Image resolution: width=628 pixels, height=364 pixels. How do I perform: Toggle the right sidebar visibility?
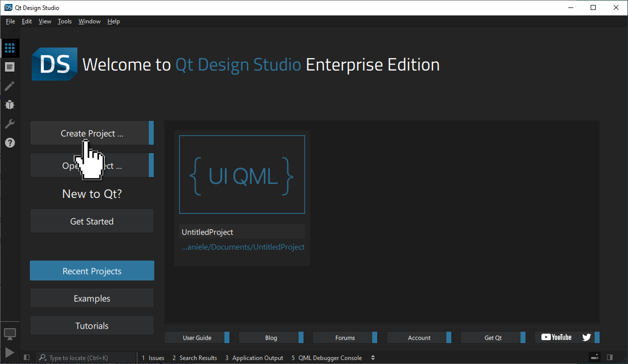(610, 357)
